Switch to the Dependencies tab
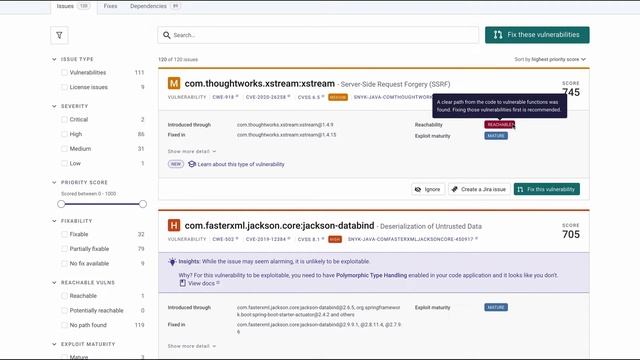The height and width of the screenshot is (360, 640). click(155, 6)
